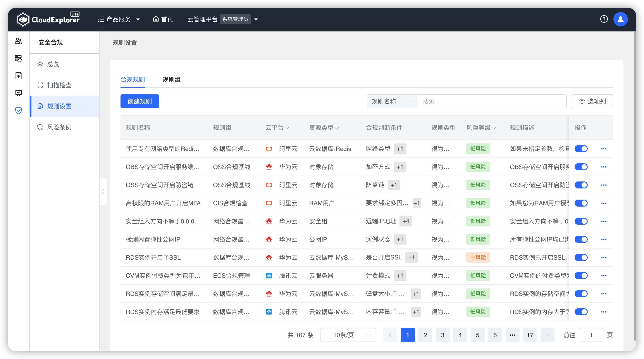Disable the OBS存储空间开启服务端 rule switch
Viewport: 644px width, 359px height.
pyautogui.click(x=581, y=167)
